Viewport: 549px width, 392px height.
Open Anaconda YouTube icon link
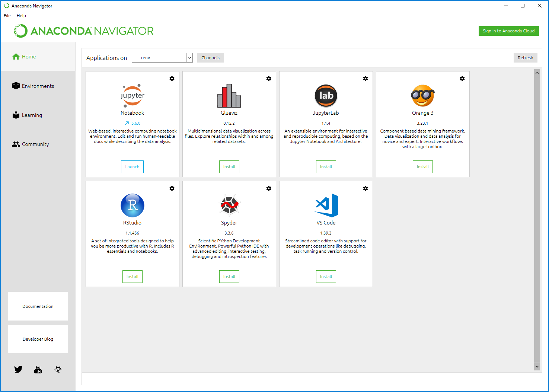click(x=38, y=369)
